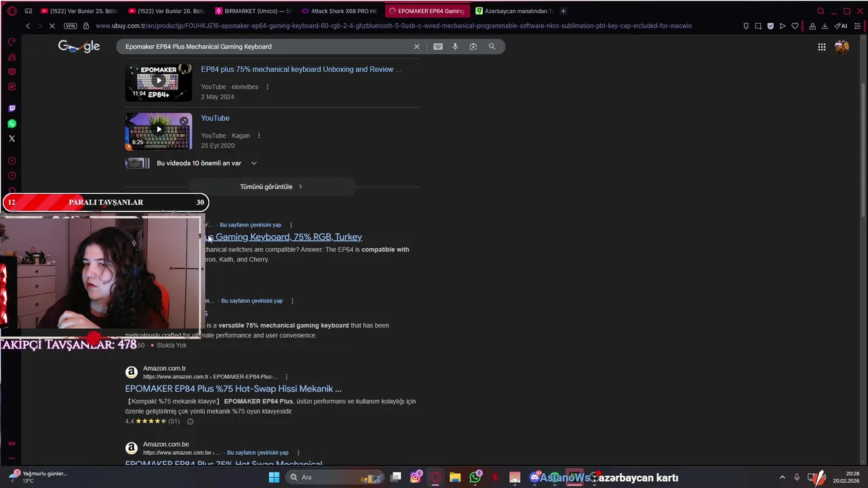Open the Google account avatar
The height and width of the screenshot is (488, 868).
(842, 47)
